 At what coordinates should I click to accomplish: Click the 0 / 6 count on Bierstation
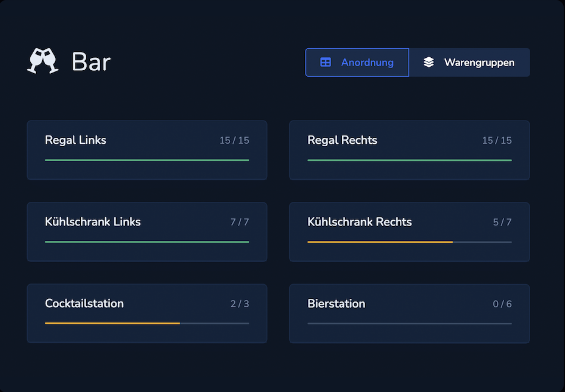tap(502, 304)
